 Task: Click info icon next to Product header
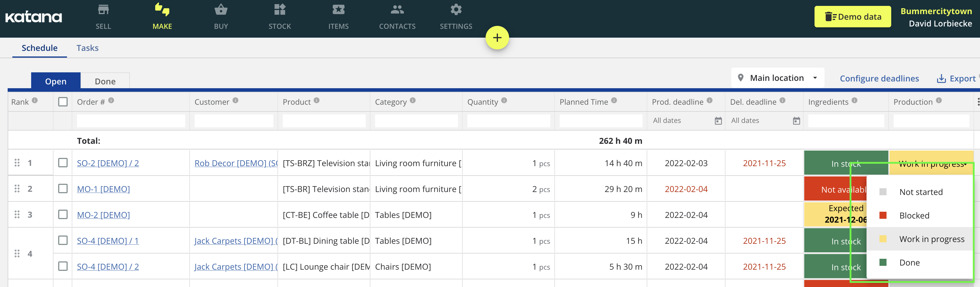[x=317, y=101]
